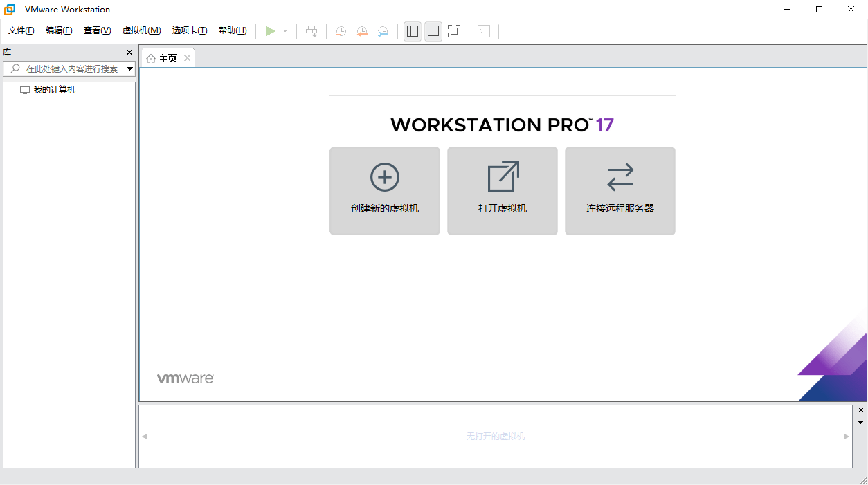The width and height of the screenshot is (868, 485).
Task: Open the 帮助(H) menu
Action: pyautogui.click(x=233, y=30)
